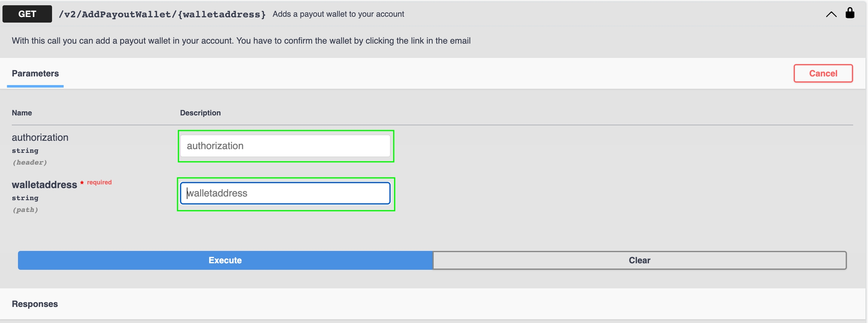This screenshot has width=868, height=323.
Task: Click the '(path)' location label
Action: point(25,210)
